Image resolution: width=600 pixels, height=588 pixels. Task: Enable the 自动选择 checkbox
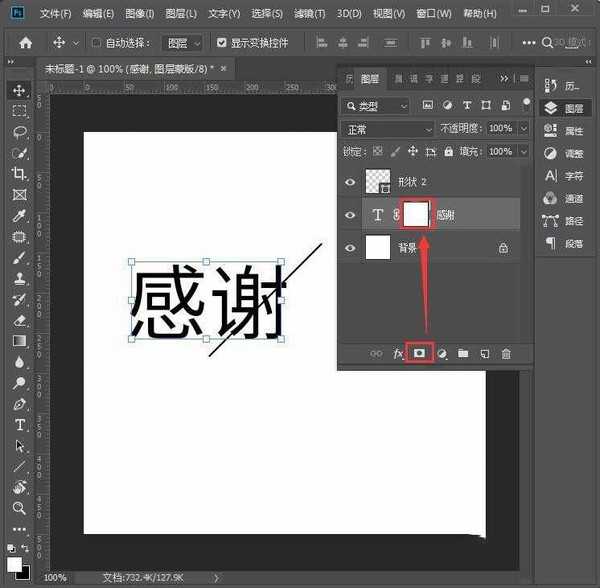point(96,43)
